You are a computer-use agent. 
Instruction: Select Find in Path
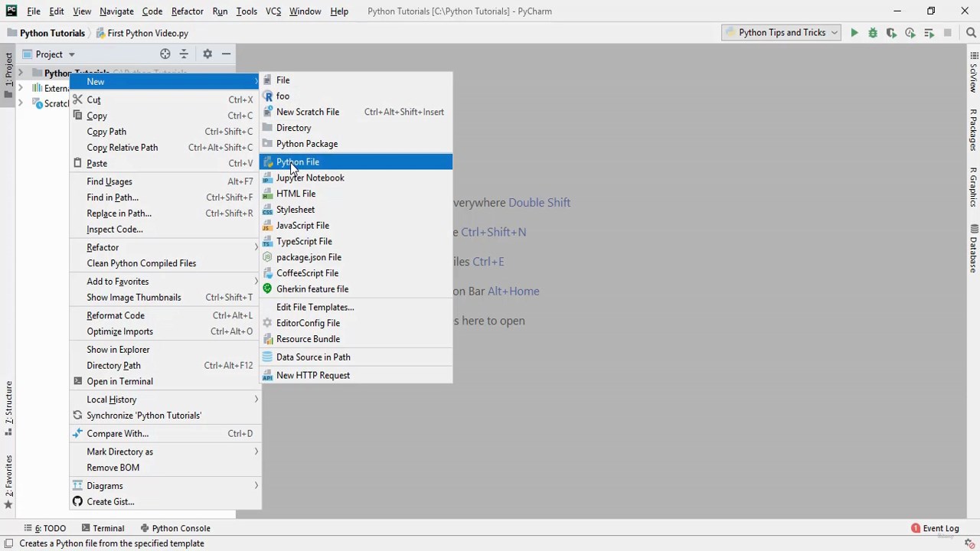165,197
